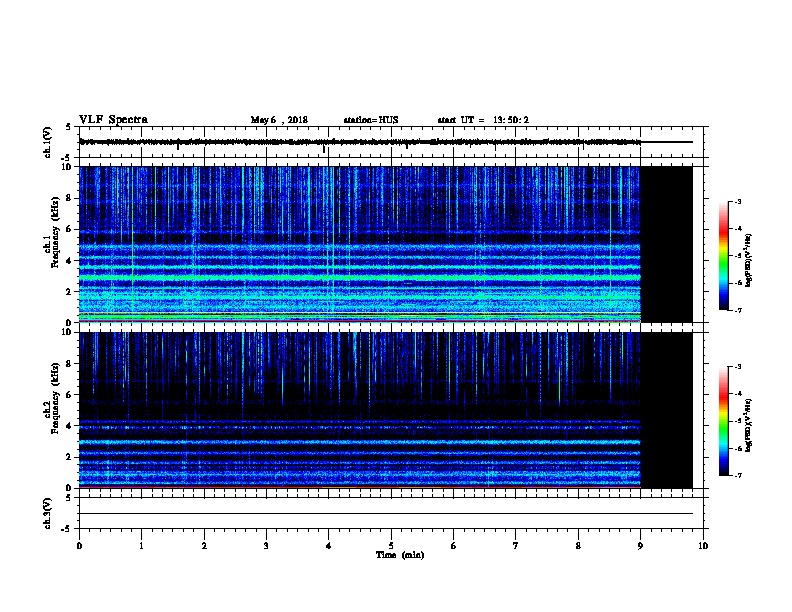Click the "start UT = 13:50: 2" text
The height and width of the screenshot is (612, 792).
click(x=483, y=120)
